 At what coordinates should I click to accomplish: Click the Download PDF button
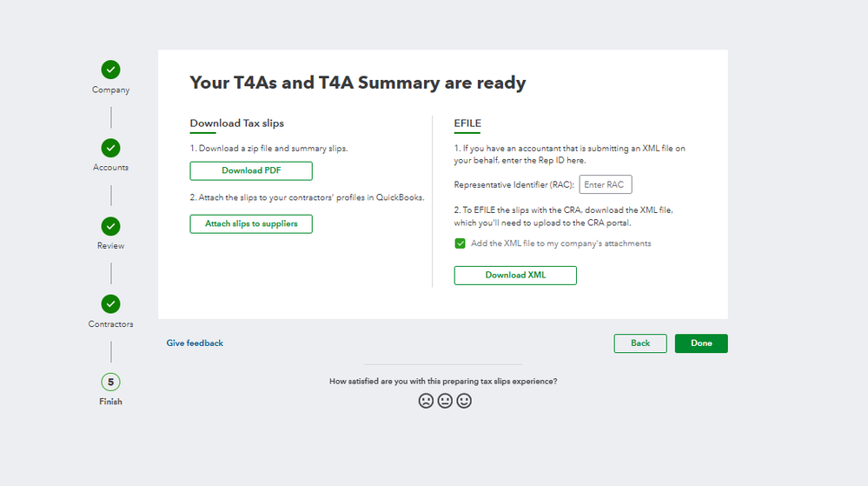coord(251,170)
